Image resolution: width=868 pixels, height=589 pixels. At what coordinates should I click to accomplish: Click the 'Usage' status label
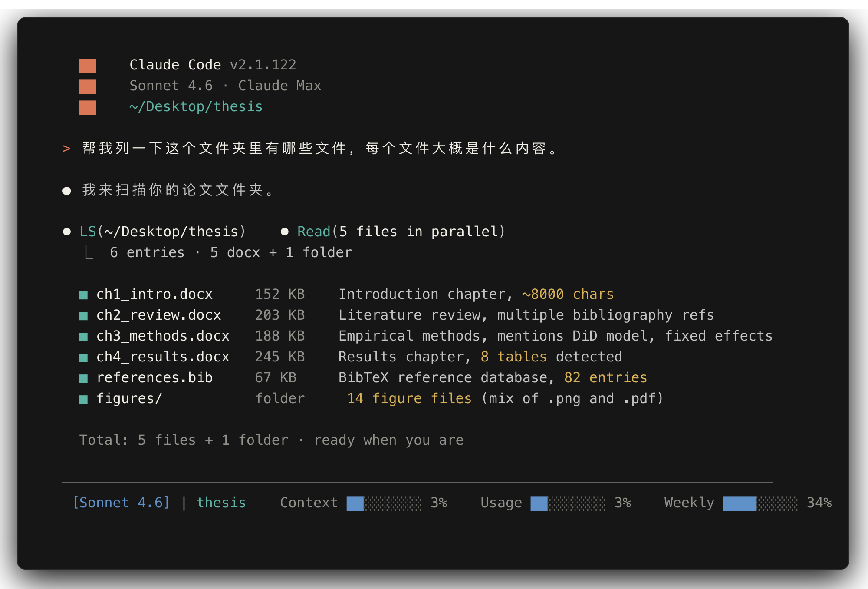click(501, 503)
